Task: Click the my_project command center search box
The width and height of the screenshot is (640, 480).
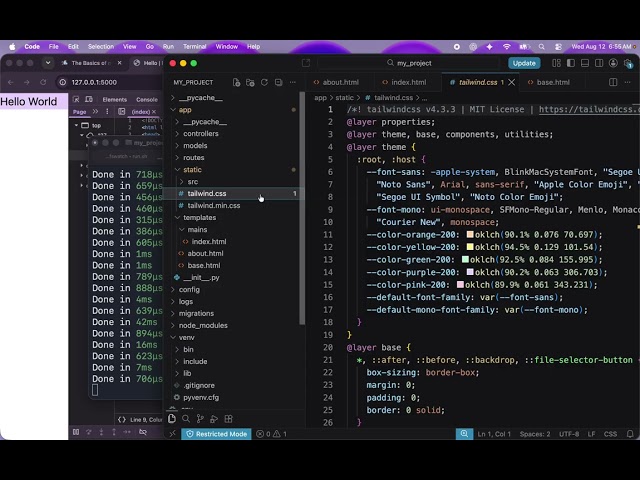Action: coord(409,63)
